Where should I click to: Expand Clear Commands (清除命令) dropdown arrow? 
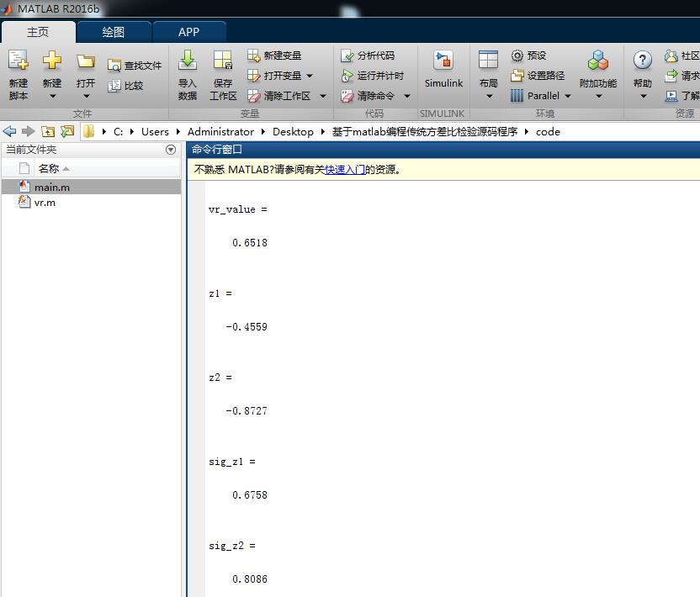tap(406, 96)
